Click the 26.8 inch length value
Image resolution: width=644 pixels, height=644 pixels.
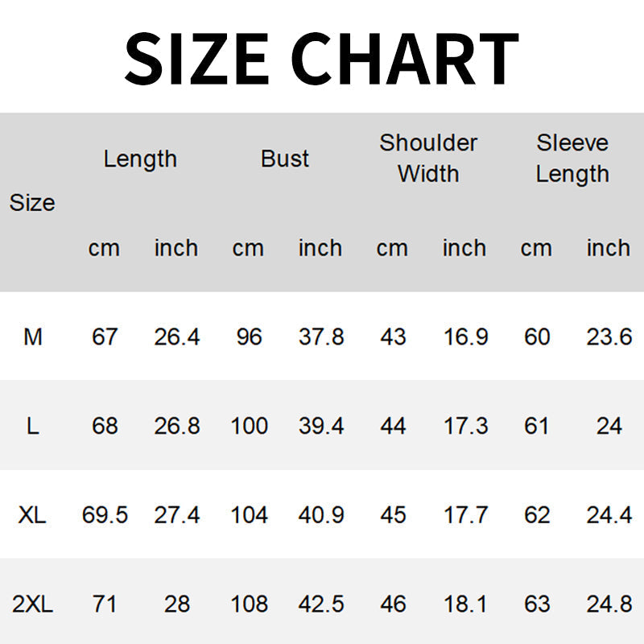point(177,426)
